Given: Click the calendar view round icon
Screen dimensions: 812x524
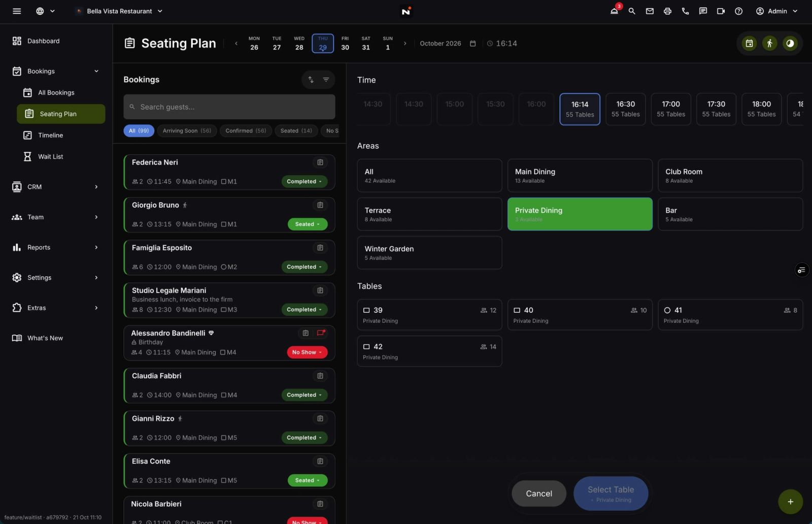Looking at the screenshot, I should pyautogui.click(x=749, y=44).
